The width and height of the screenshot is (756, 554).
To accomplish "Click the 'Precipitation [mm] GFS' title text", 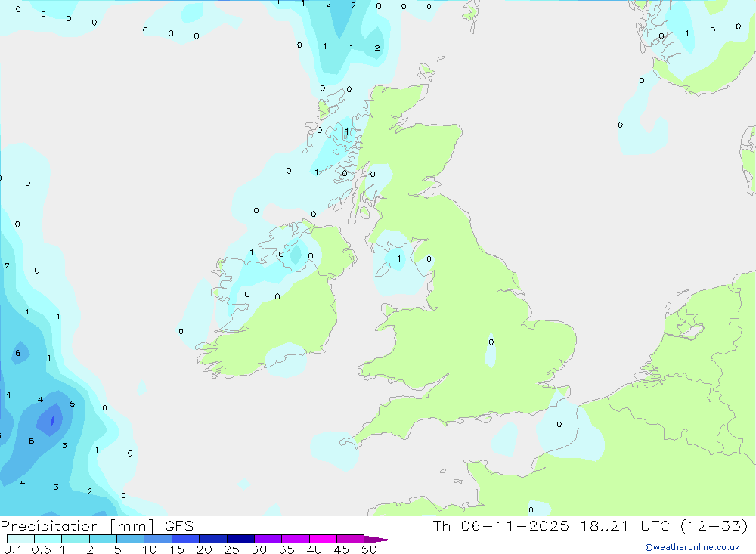I will (97, 526).
